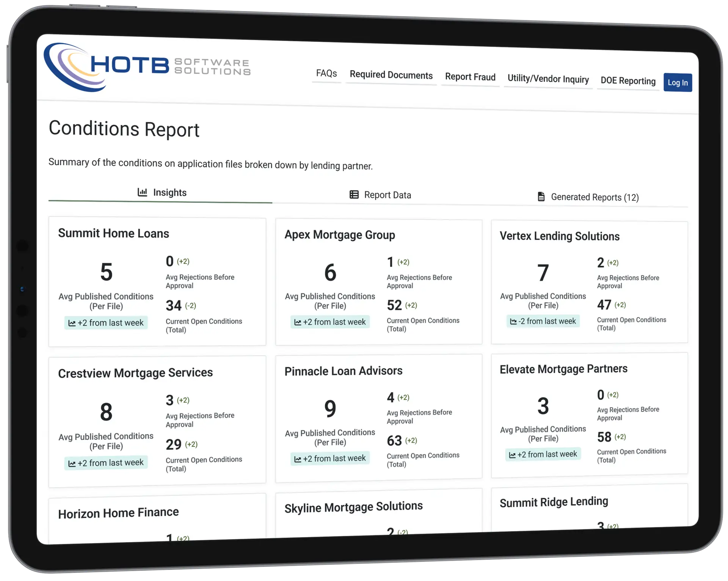Click the Report Data table icon
The height and width of the screenshot is (581, 728).
354,195
